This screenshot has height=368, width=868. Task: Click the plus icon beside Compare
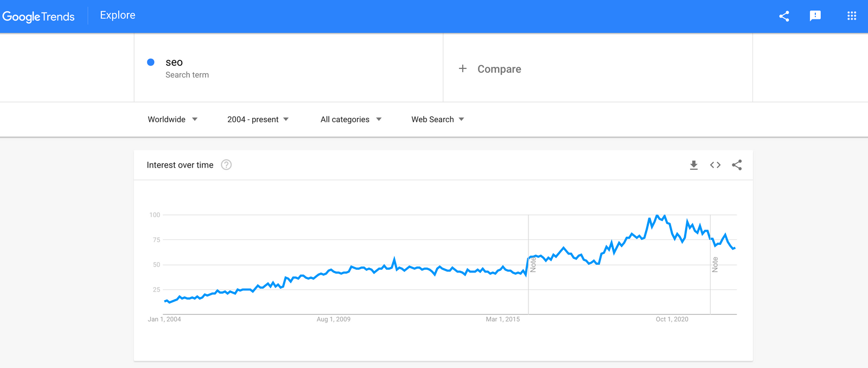(463, 68)
